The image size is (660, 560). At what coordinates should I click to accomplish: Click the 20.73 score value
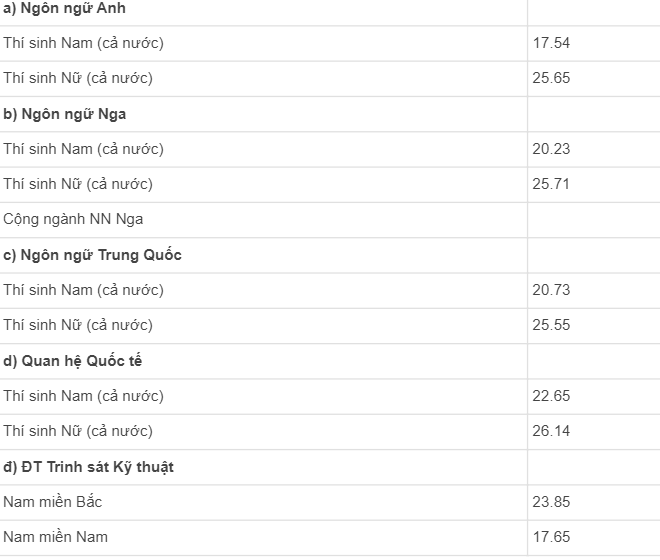[x=551, y=290]
